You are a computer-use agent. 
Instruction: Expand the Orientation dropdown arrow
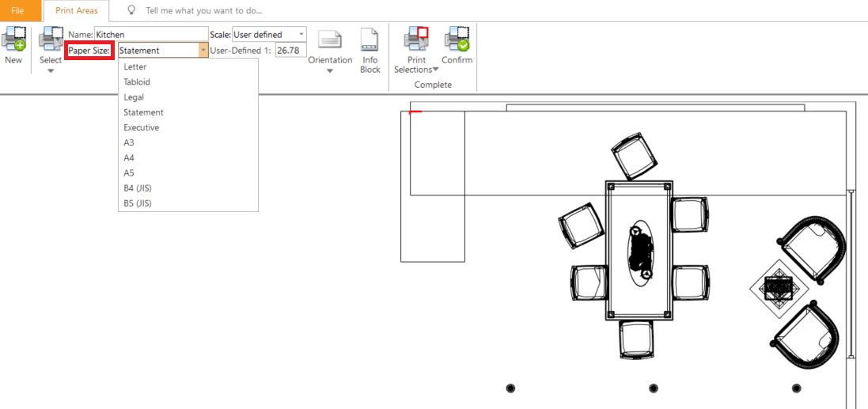(330, 71)
